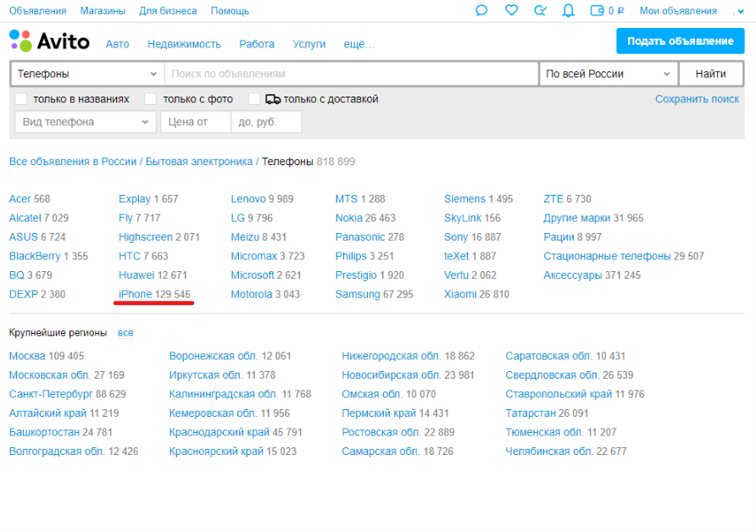Show all regions via 'все' link
The height and width of the screenshot is (532, 756).
click(x=125, y=332)
